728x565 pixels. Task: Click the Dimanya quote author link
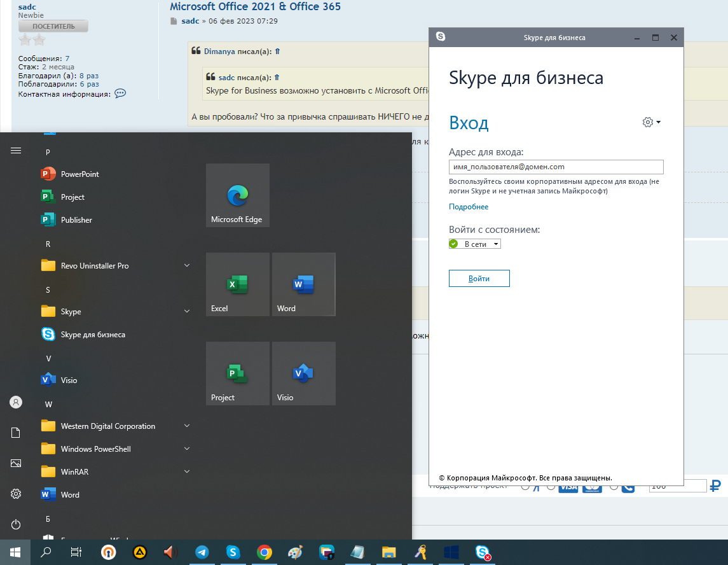click(219, 52)
